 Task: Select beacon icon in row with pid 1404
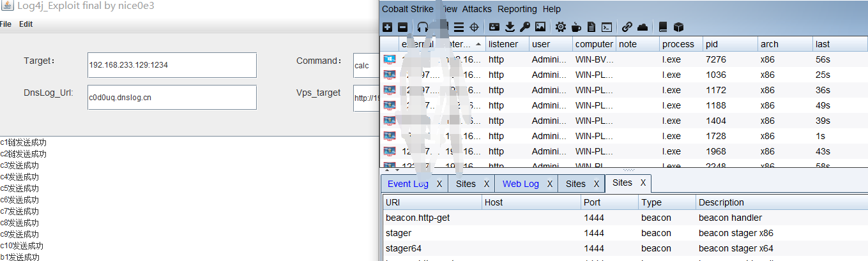[390, 121]
